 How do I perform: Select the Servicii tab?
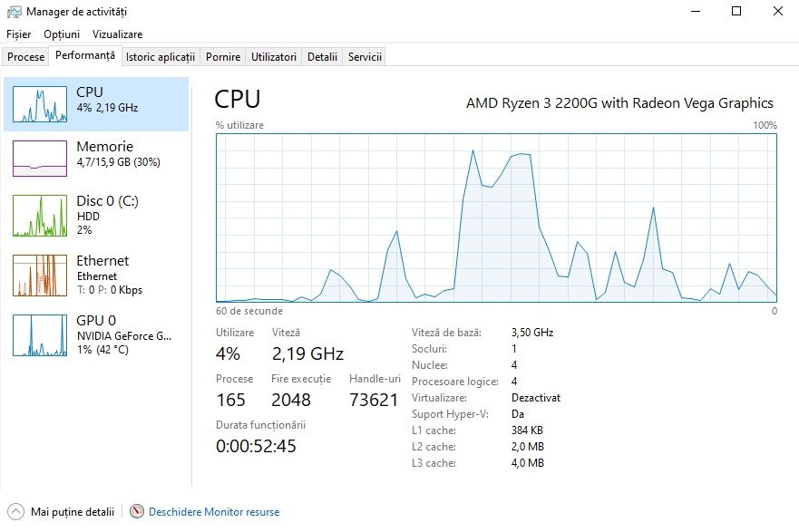coord(365,57)
